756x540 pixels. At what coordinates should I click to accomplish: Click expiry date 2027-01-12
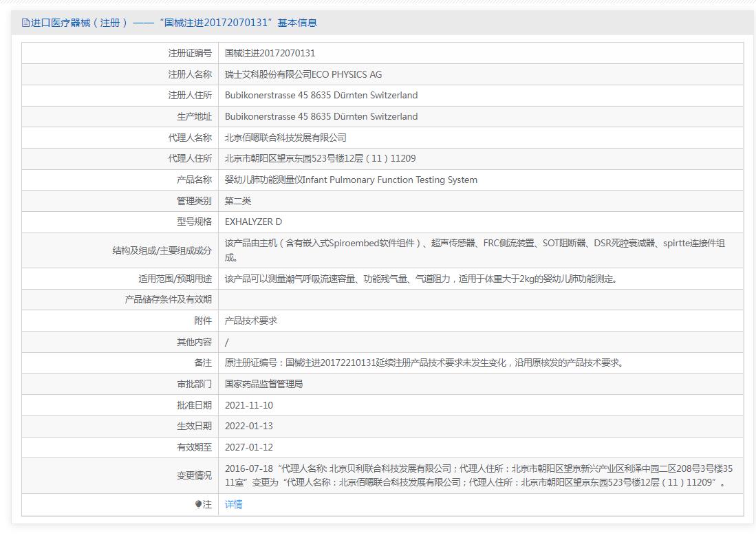pos(249,447)
